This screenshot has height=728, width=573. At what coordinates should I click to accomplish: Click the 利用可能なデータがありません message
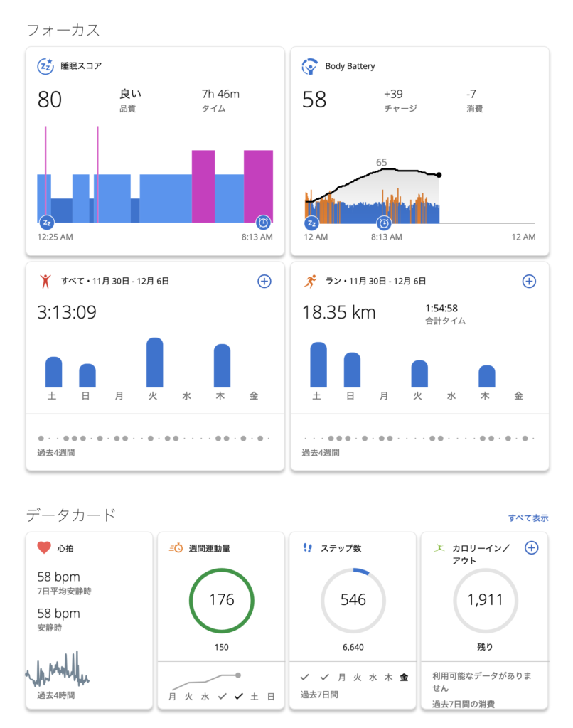(x=481, y=682)
